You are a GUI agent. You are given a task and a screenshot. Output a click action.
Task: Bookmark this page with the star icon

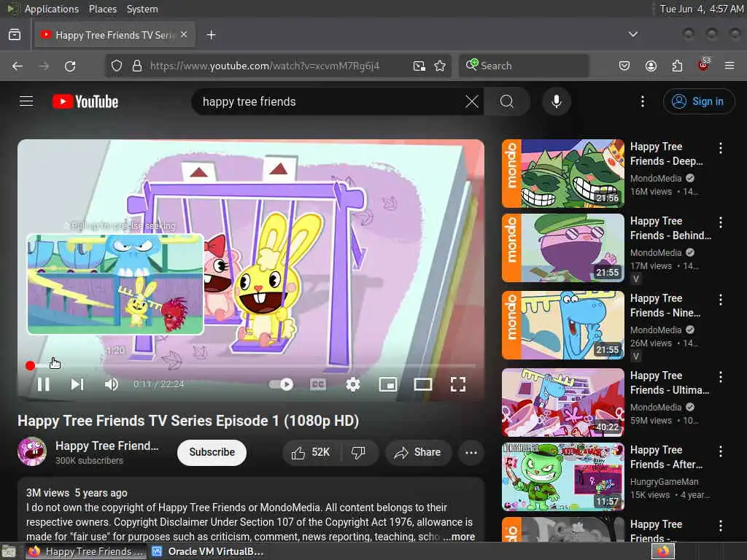tap(440, 66)
